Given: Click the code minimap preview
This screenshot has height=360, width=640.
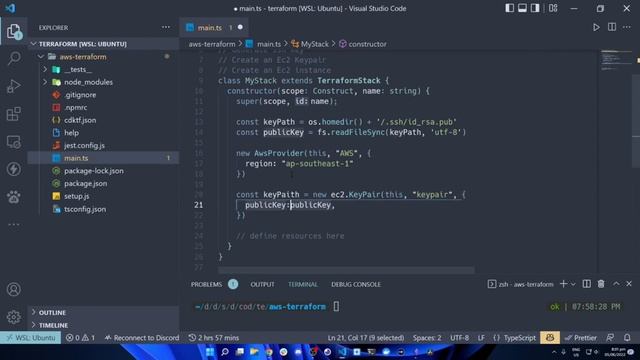Looking at the screenshot, I should tap(616, 60).
